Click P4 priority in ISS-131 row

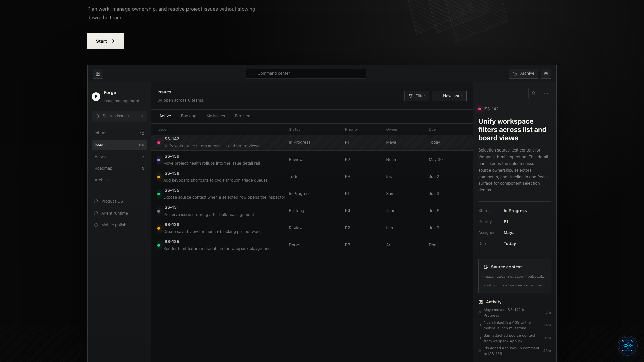(347, 211)
